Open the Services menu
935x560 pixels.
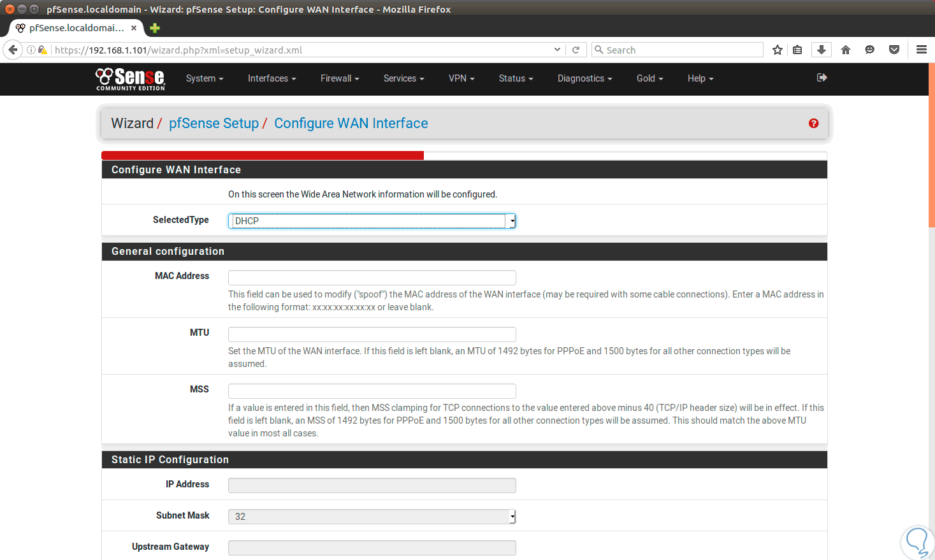tap(404, 78)
